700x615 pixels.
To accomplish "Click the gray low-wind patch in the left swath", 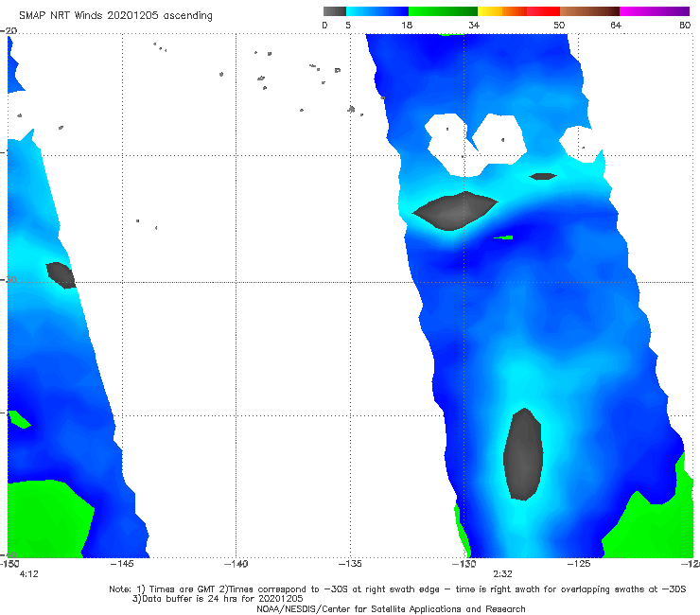I will 61,275.
